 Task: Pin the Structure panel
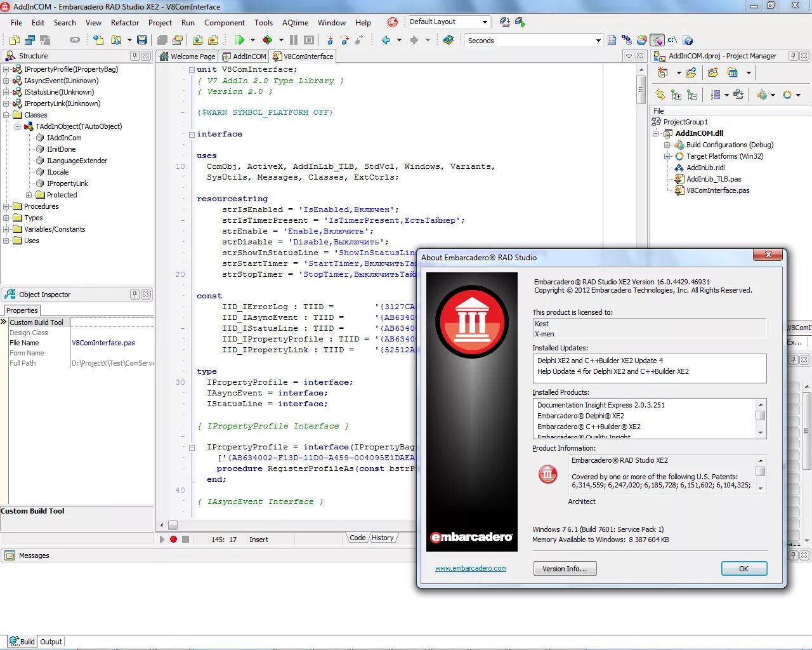(x=134, y=56)
